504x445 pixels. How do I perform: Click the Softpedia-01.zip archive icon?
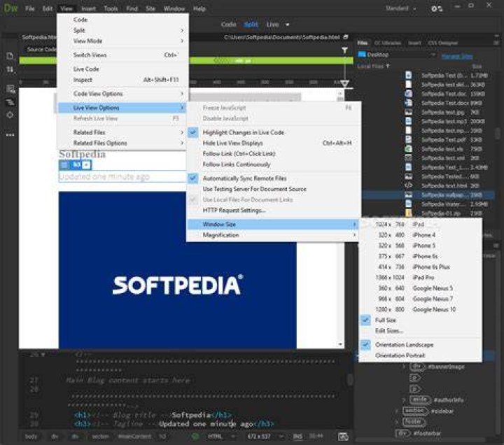(x=408, y=213)
